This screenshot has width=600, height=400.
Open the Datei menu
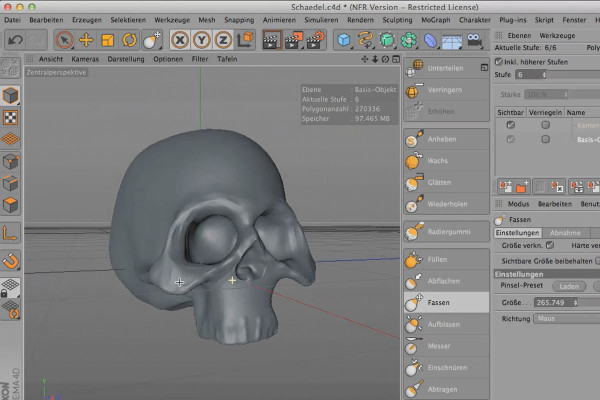coord(12,20)
